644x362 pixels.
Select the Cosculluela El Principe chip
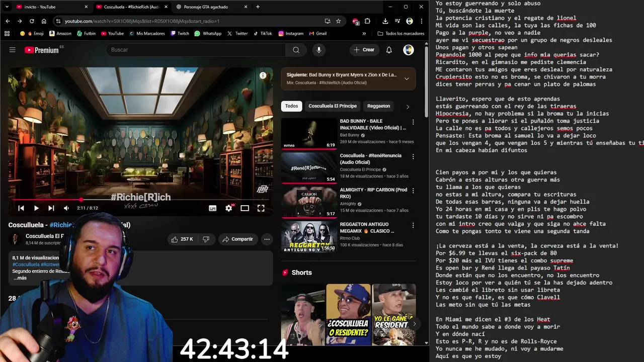coord(333,106)
